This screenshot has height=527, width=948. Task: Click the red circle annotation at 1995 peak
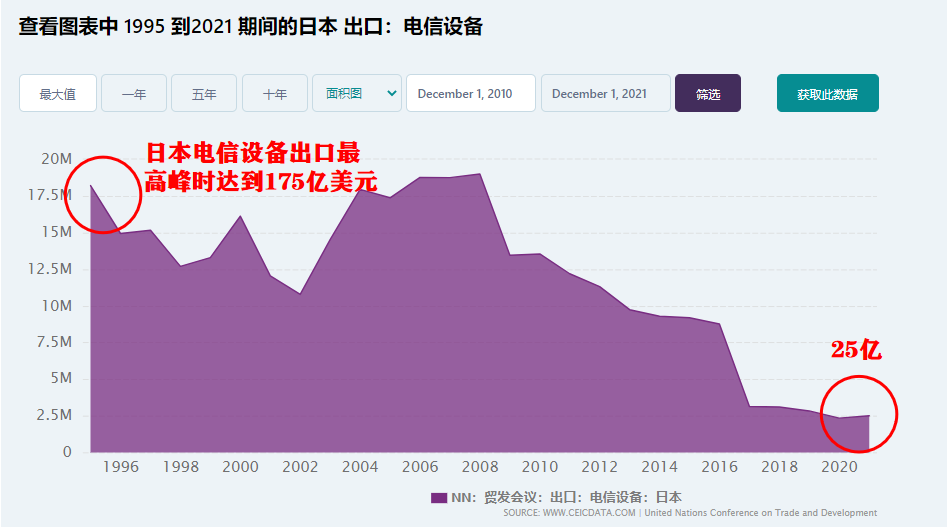click(103, 195)
